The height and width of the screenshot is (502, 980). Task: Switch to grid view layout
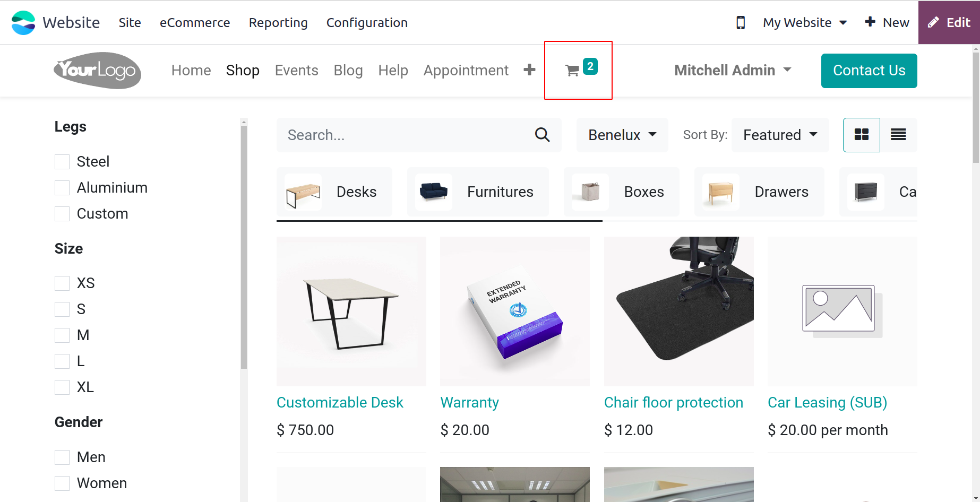click(862, 135)
